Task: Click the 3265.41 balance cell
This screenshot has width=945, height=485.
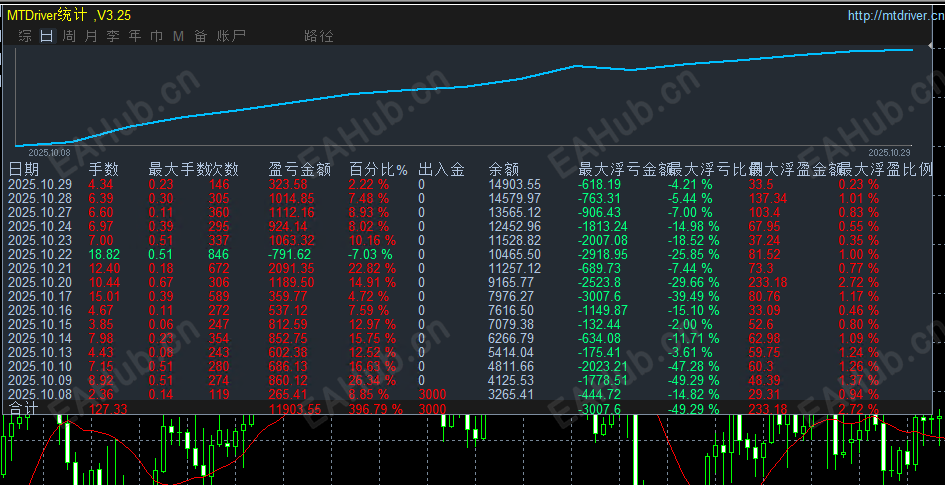Action: pyautogui.click(x=511, y=394)
